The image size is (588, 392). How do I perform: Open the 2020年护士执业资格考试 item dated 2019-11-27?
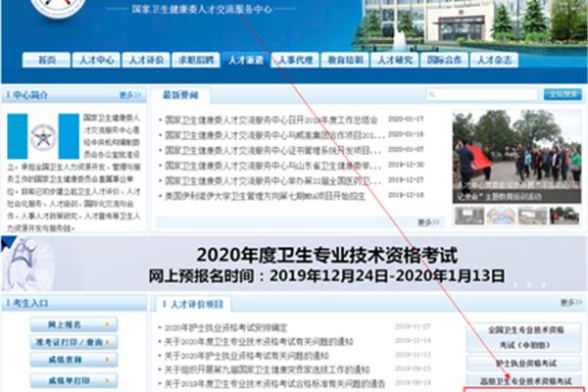coord(225,328)
